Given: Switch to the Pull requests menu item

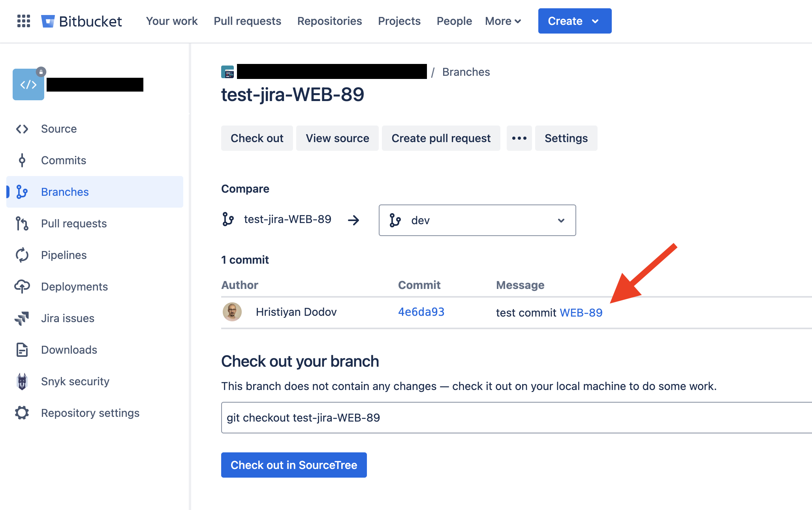Looking at the screenshot, I should pos(247,21).
